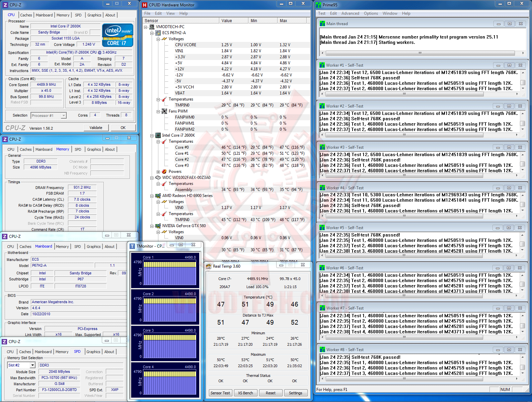Click the AMD Radeon HD 6900 Series card icon
This screenshot has width=532, height=402.
pyautogui.click(x=158, y=196)
